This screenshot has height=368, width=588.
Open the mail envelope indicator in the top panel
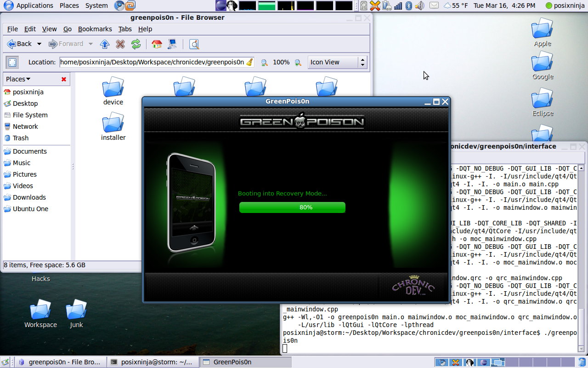click(x=434, y=6)
